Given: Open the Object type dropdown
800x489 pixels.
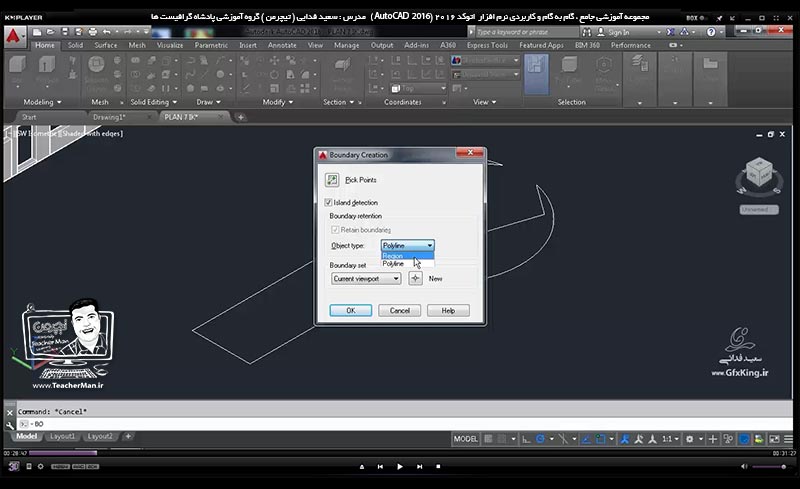Looking at the screenshot, I should (408, 246).
